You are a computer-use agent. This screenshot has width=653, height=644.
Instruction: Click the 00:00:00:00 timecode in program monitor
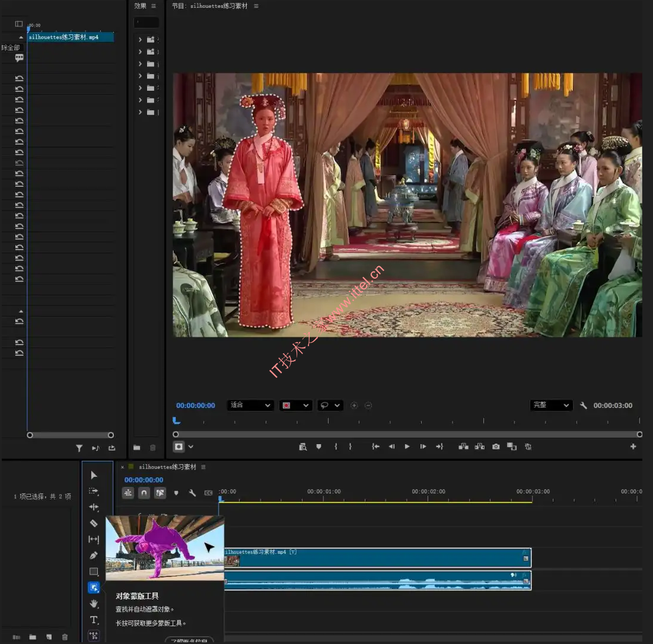(195, 406)
